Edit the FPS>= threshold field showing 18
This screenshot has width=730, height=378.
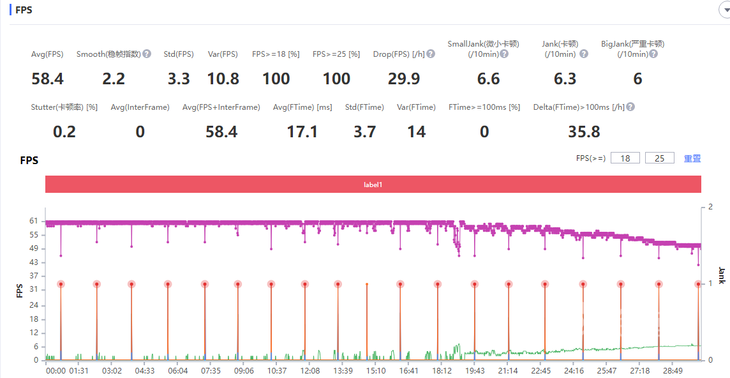click(625, 158)
